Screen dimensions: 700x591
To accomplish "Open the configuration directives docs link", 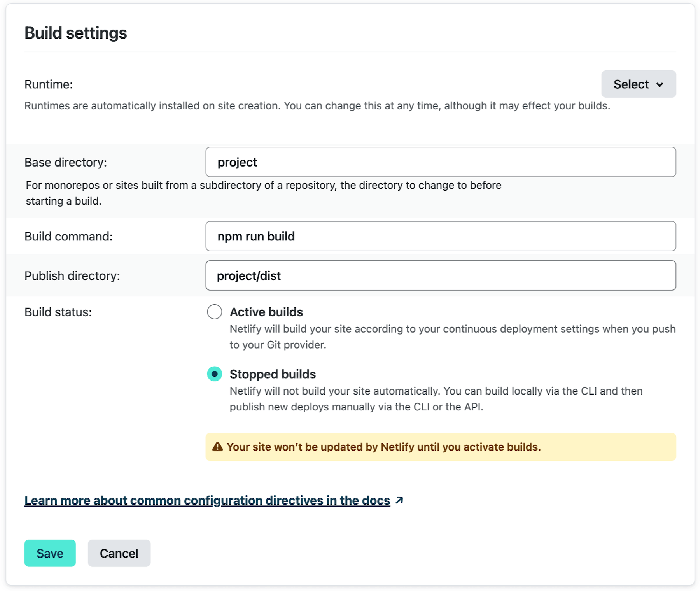I will (x=207, y=500).
